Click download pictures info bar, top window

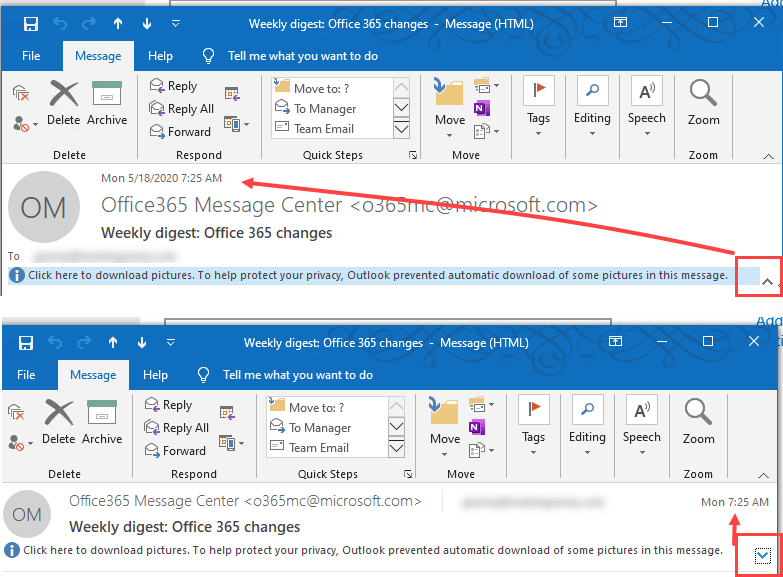click(x=384, y=275)
